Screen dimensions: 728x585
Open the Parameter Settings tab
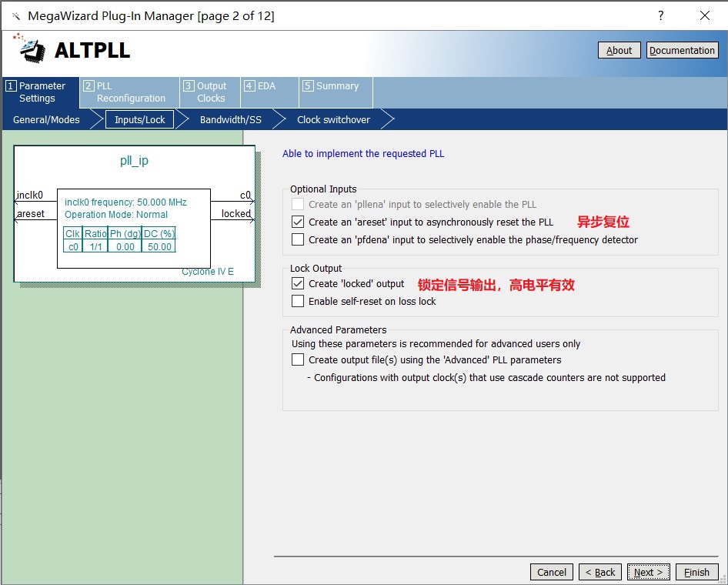[41, 92]
